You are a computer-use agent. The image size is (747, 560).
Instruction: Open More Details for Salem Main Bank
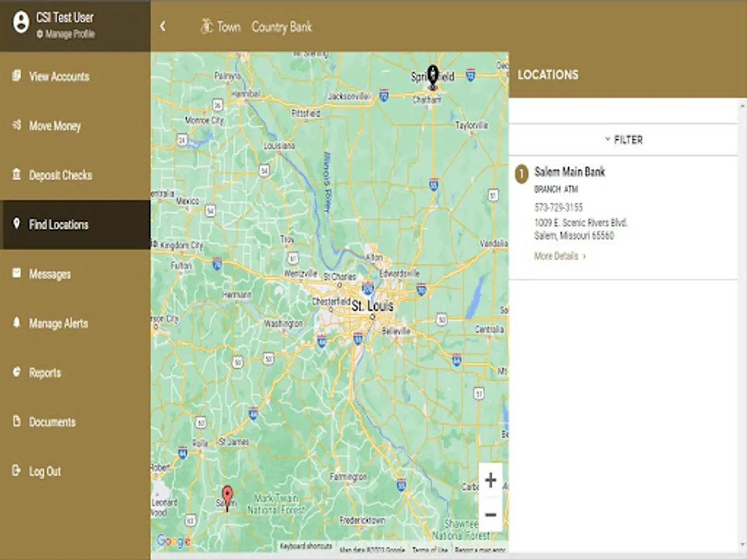pos(560,256)
